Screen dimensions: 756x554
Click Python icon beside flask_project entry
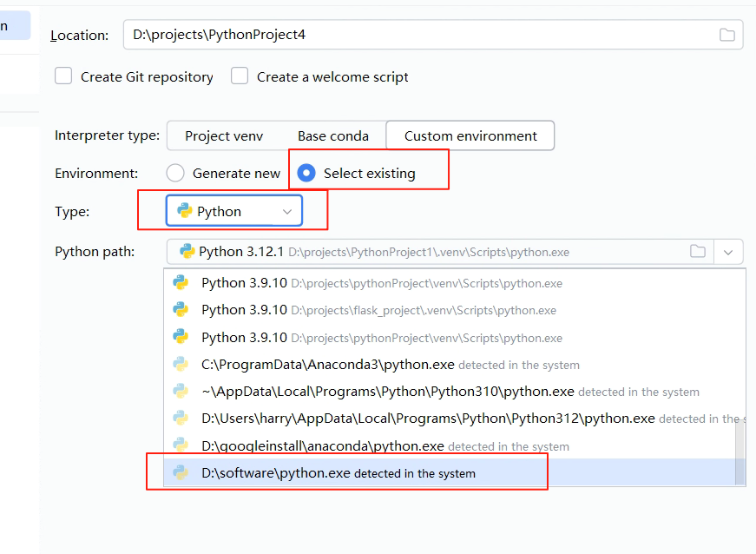coord(181,309)
